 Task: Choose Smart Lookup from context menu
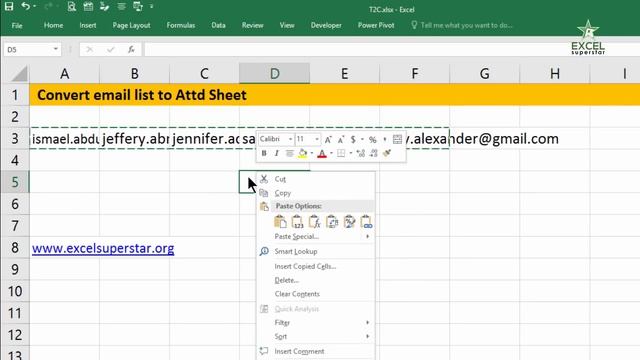pos(316,251)
